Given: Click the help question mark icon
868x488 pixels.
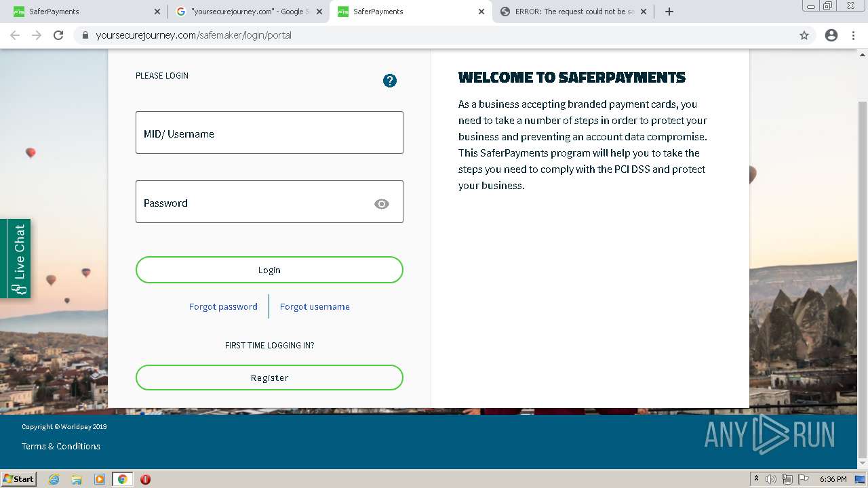Looking at the screenshot, I should (389, 81).
